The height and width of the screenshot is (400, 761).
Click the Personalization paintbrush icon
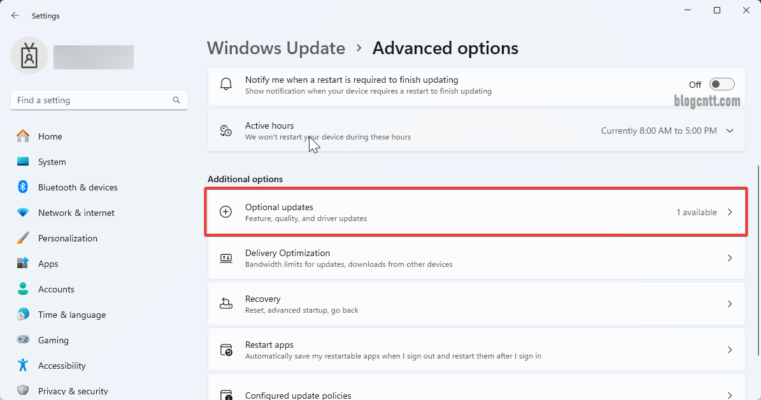point(22,239)
